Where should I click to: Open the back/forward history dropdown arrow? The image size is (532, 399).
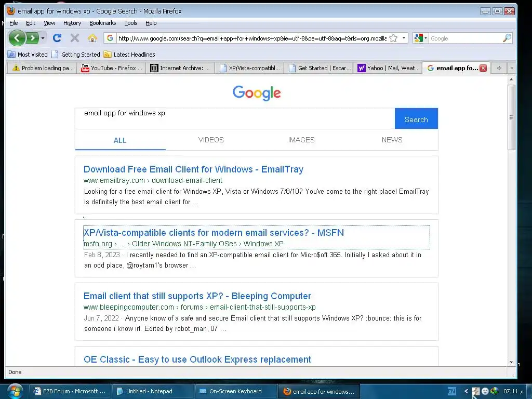tap(43, 38)
